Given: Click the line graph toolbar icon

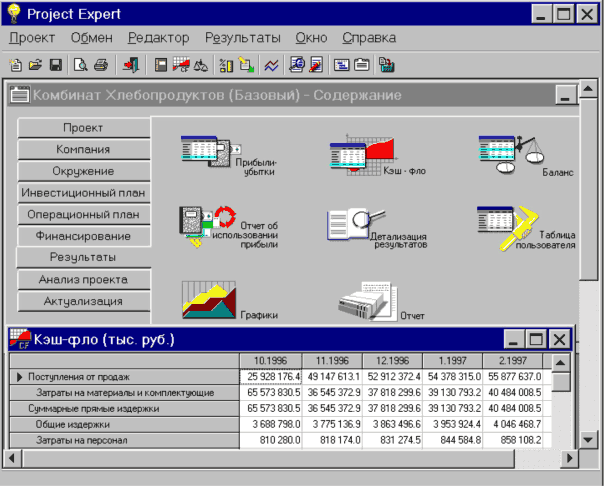Looking at the screenshot, I should click(x=271, y=65).
